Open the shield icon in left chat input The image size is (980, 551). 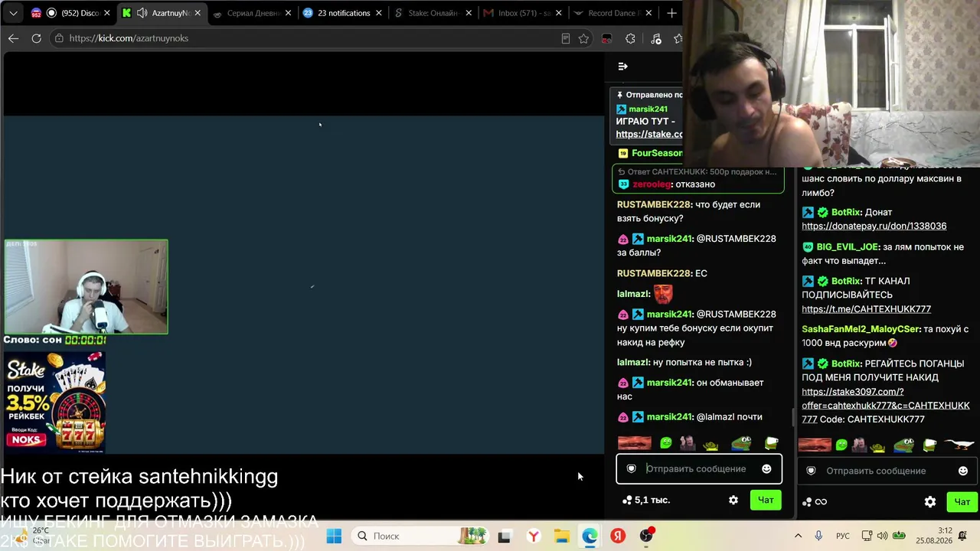(631, 468)
